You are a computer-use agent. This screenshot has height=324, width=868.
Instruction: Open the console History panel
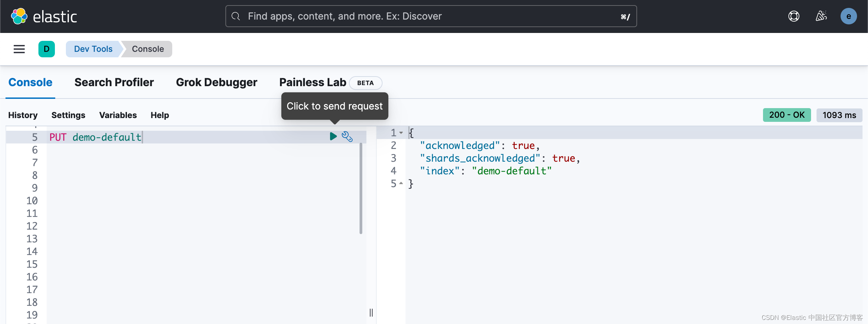[23, 115]
